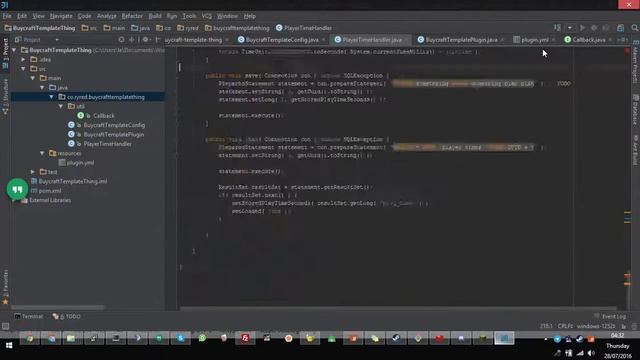Open the Project view dropdown
Image resolution: width=640 pixels, height=360 pixels.
click(x=57, y=40)
